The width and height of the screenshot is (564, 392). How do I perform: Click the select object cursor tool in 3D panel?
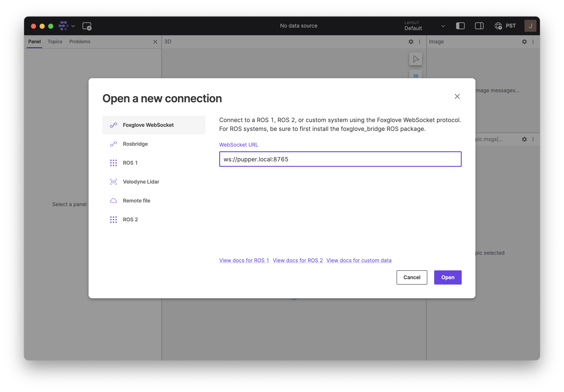click(x=416, y=59)
